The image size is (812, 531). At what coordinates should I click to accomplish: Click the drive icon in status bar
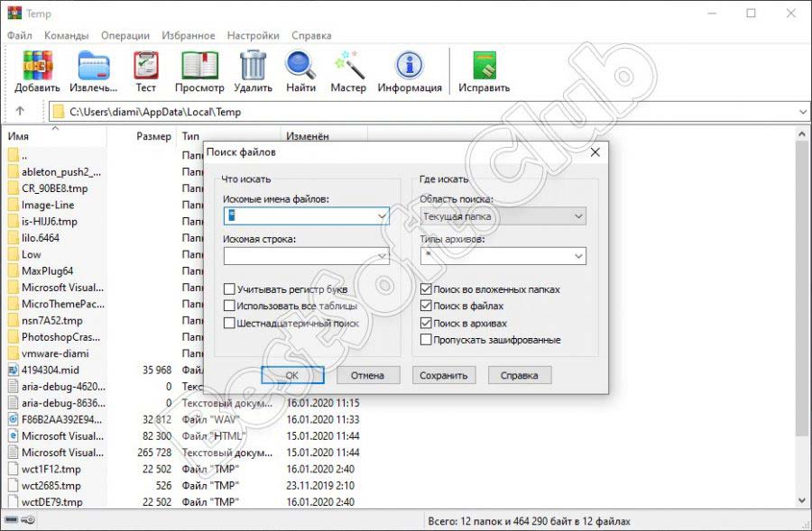tap(12, 520)
